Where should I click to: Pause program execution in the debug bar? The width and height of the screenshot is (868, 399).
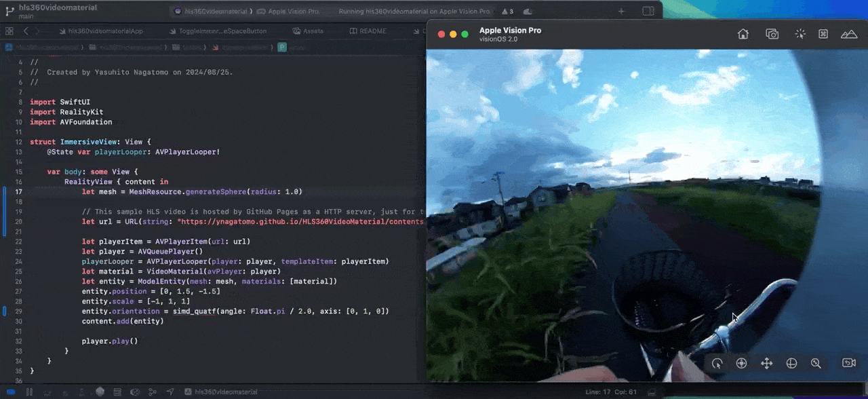click(x=29, y=392)
